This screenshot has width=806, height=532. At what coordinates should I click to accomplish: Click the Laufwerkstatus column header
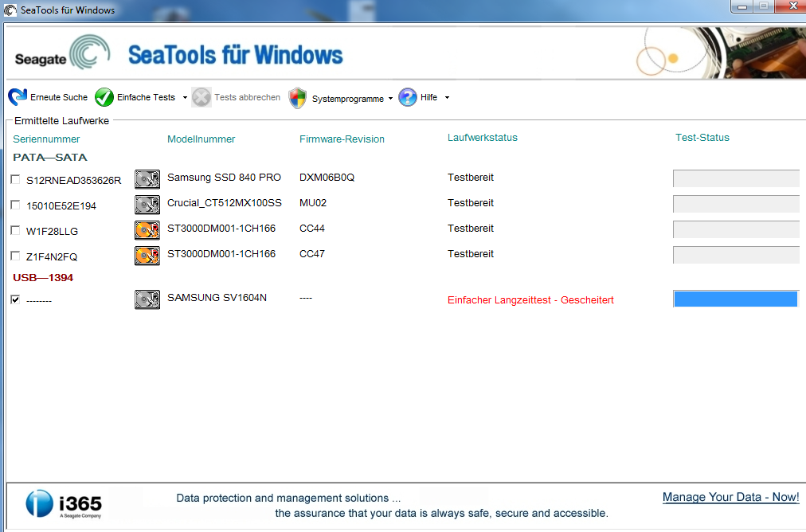click(x=482, y=137)
